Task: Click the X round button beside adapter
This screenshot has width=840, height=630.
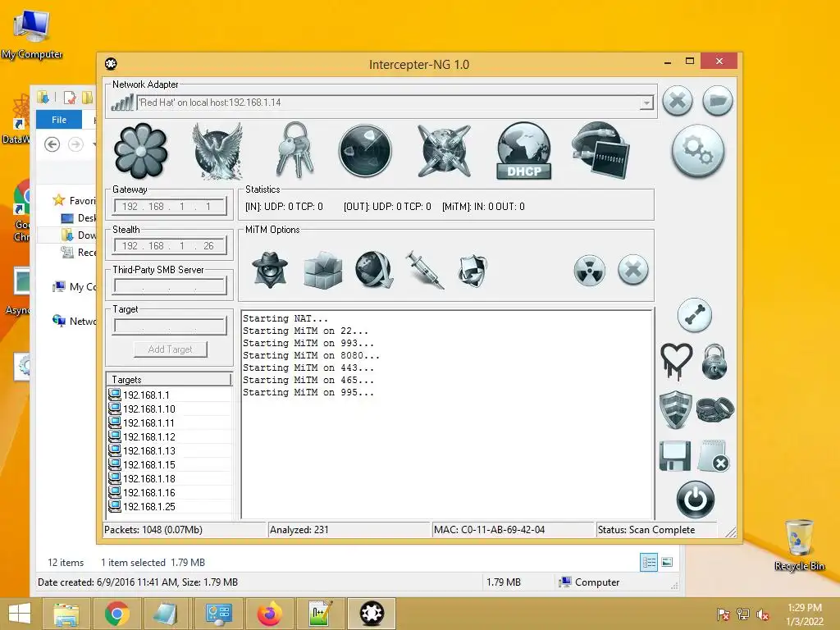Action: pyautogui.click(x=677, y=100)
